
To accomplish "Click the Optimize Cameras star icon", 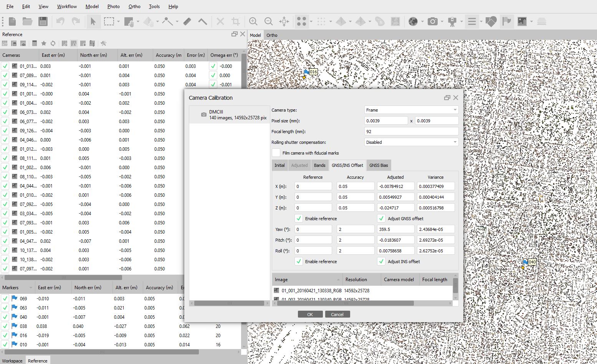I will click(x=44, y=43).
